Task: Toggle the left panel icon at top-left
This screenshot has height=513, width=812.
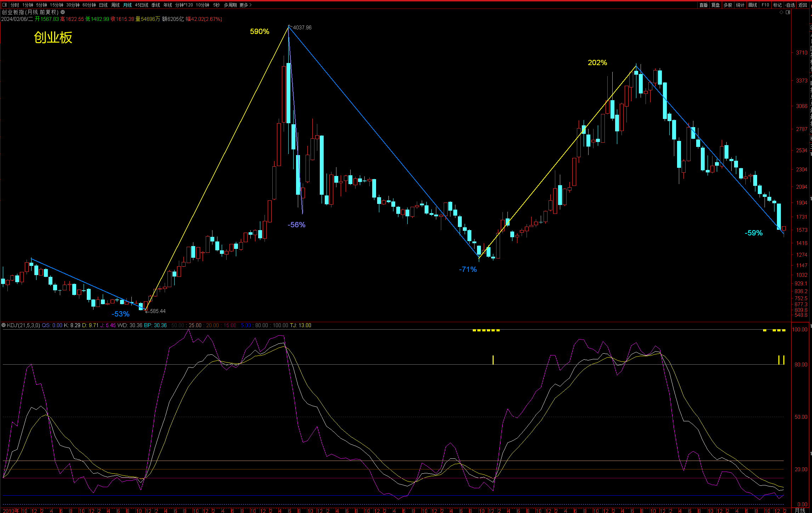Action: (x=5, y=5)
